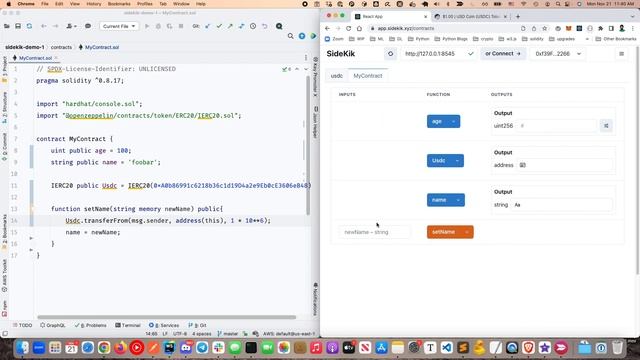
Task: Commit changes with Git checkmark icon
Action: (219, 26)
